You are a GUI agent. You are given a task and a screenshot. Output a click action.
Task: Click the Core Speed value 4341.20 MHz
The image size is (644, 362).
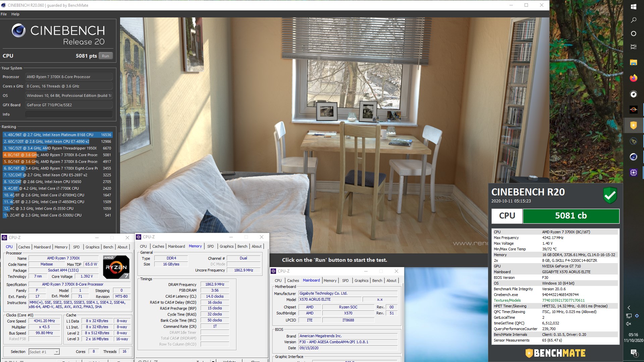coord(44,321)
